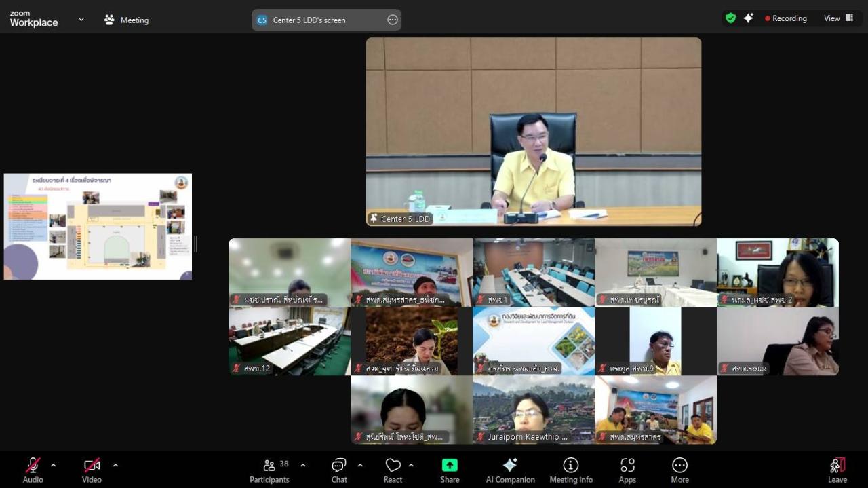Select the Meeting tab at top

[126, 20]
